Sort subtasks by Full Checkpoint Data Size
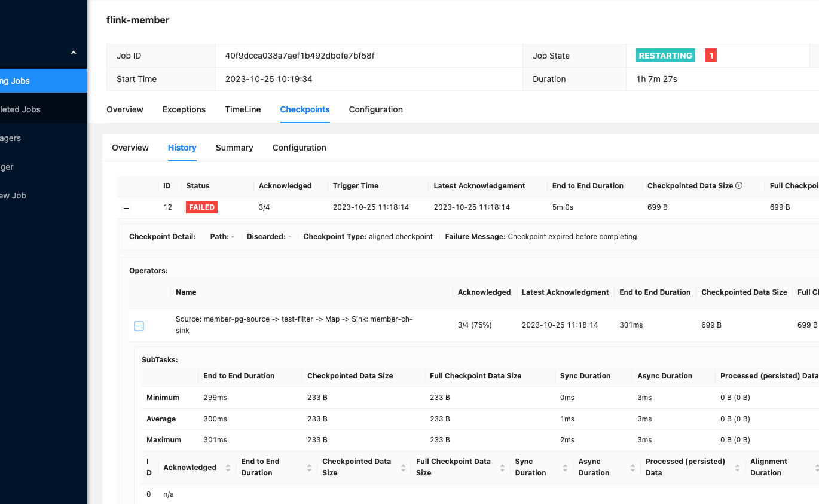Screen dimensions: 819x504 pos(502,468)
